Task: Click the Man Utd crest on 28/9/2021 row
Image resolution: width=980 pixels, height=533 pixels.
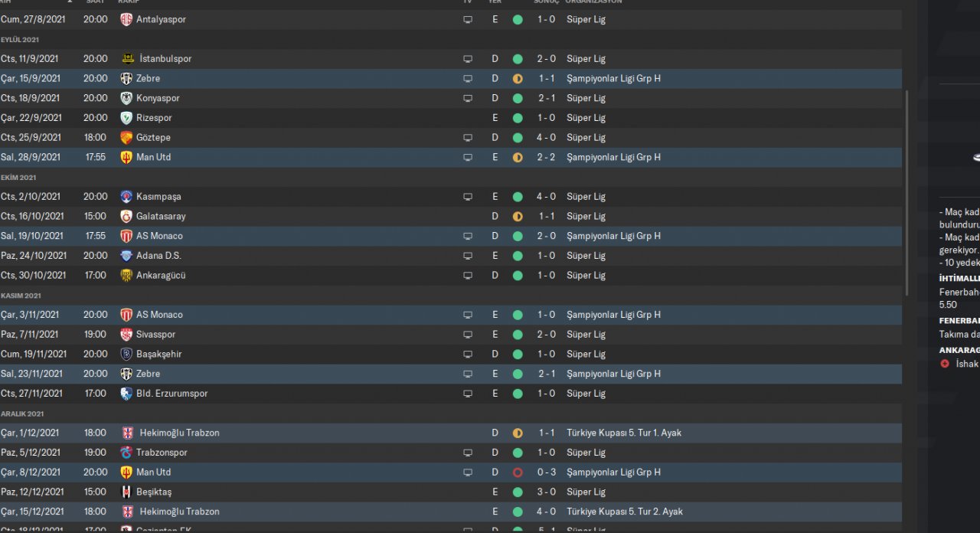Action: point(126,157)
